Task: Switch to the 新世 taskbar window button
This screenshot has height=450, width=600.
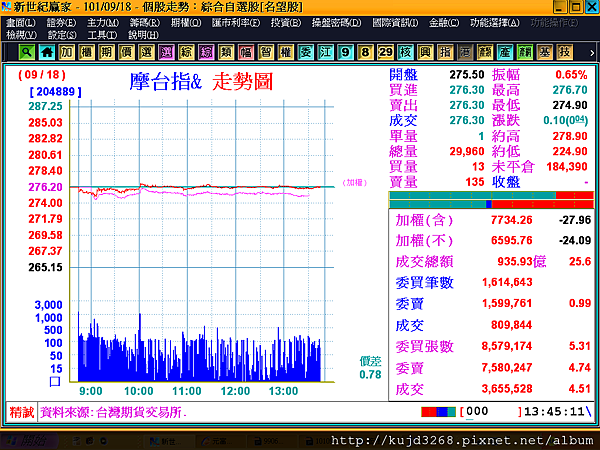Action: click(x=168, y=441)
